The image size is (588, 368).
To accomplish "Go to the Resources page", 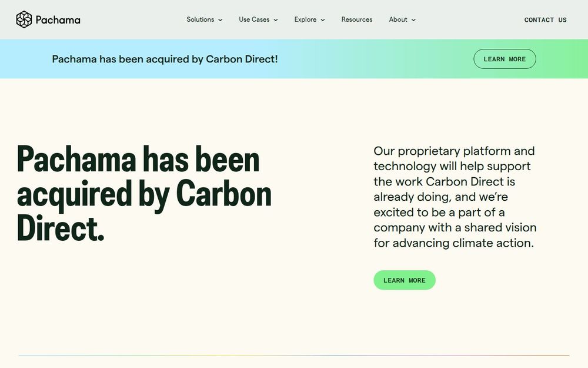I will tap(357, 19).
